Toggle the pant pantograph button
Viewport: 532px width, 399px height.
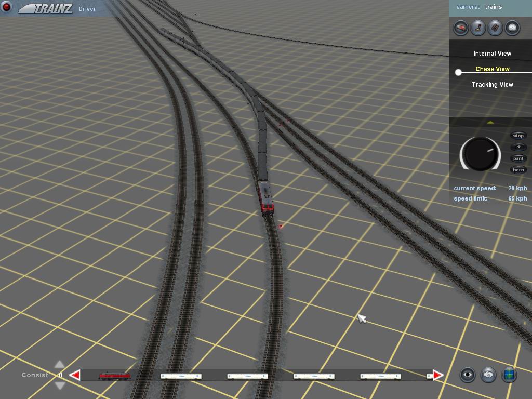[518, 158]
